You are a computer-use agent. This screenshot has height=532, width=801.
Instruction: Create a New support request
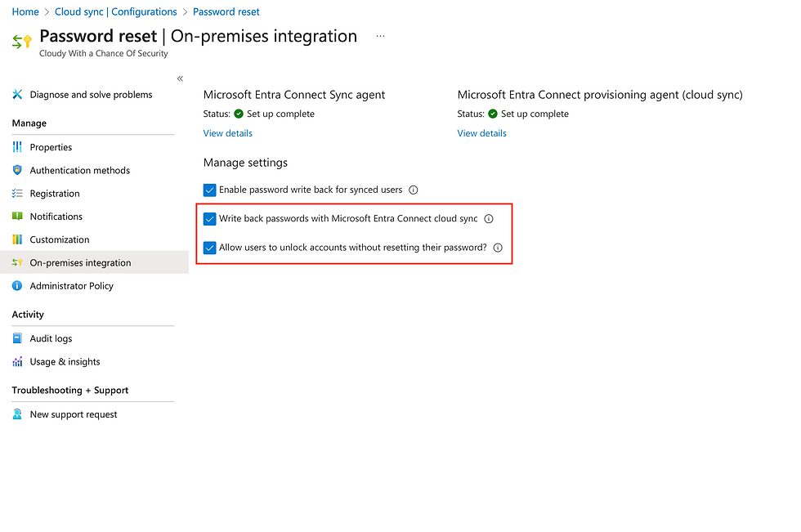coord(73,414)
